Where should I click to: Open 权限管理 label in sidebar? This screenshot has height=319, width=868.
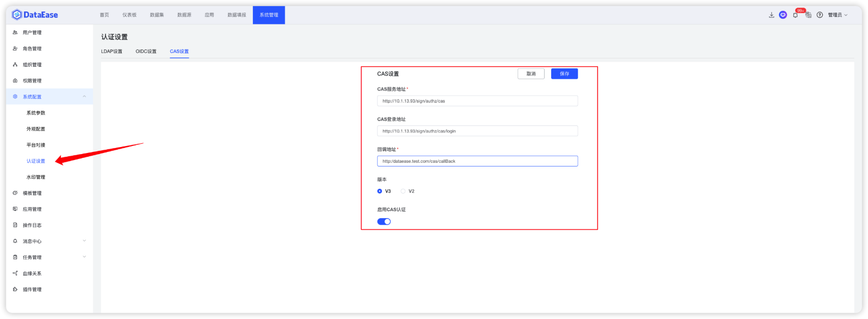[32, 81]
